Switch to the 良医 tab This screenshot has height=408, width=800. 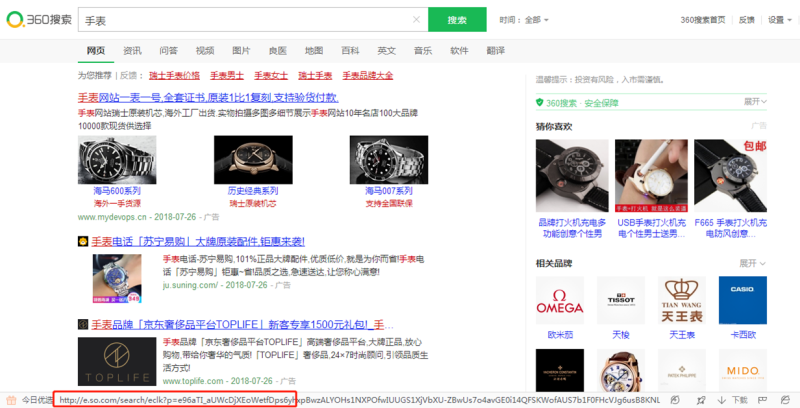278,50
